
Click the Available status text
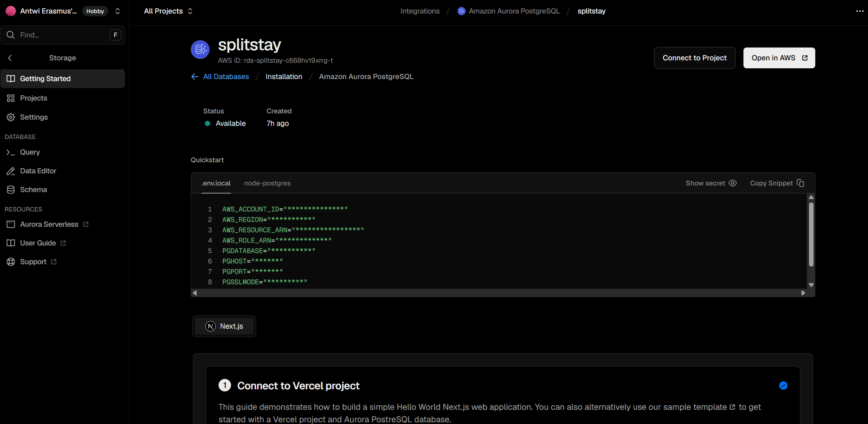231,123
